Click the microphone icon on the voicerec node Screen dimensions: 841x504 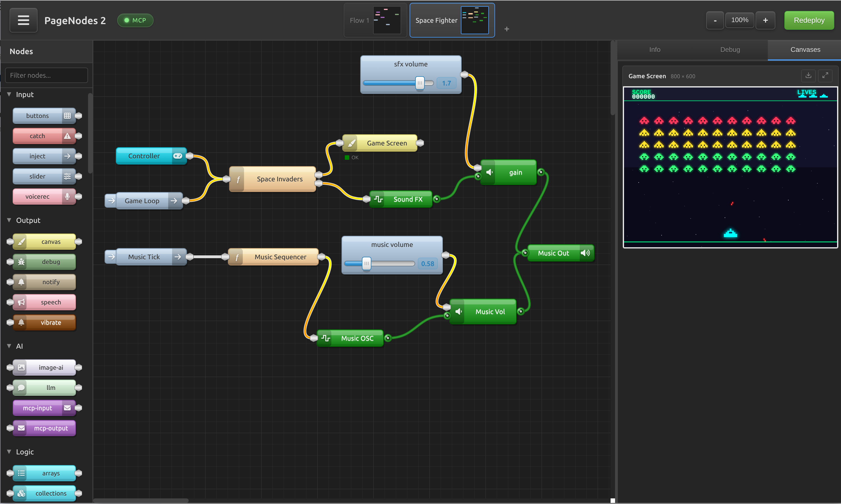[x=67, y=196]
